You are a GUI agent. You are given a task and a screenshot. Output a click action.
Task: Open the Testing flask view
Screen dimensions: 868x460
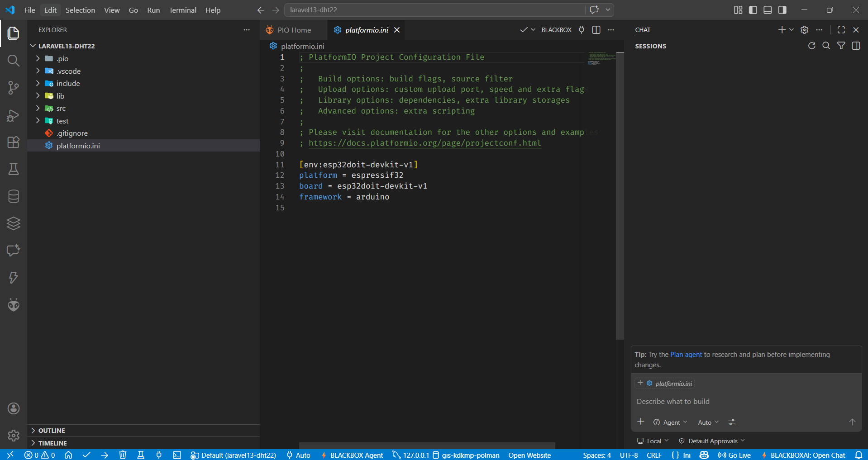click(x=14, y=169)
